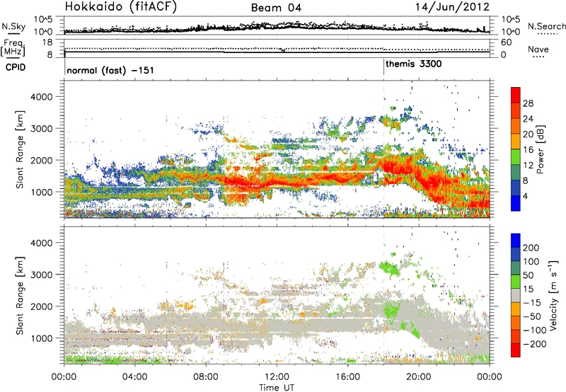Screen dimensions: 566x392
Task: Click the 'Hokkaido (fitACF)' plot title
Action: (x=120, y=7)
